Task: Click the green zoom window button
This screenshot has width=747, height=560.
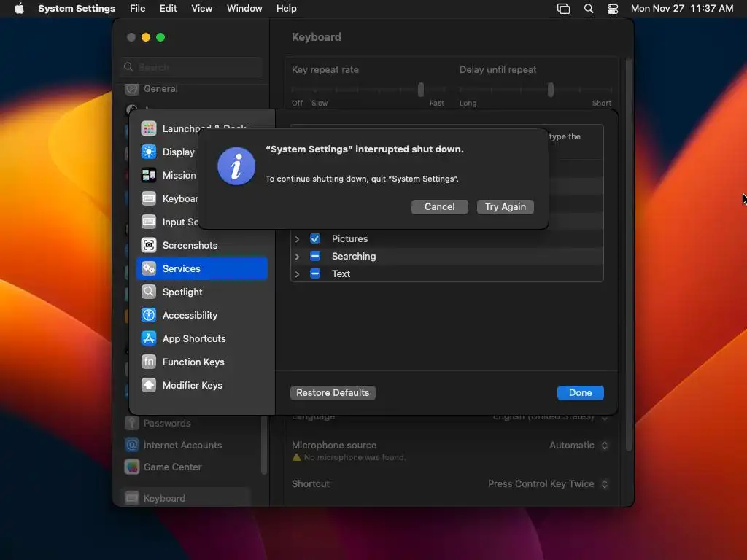Action: pos(160,37)
